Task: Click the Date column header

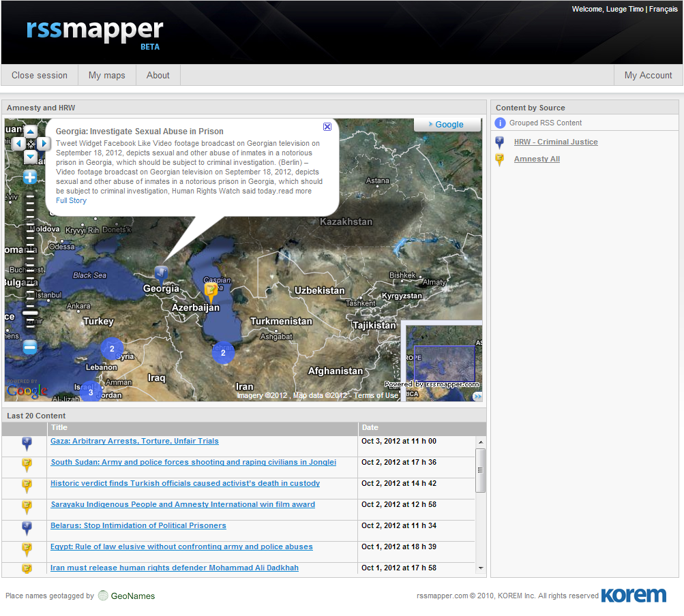Action: [x=422, y=428]
